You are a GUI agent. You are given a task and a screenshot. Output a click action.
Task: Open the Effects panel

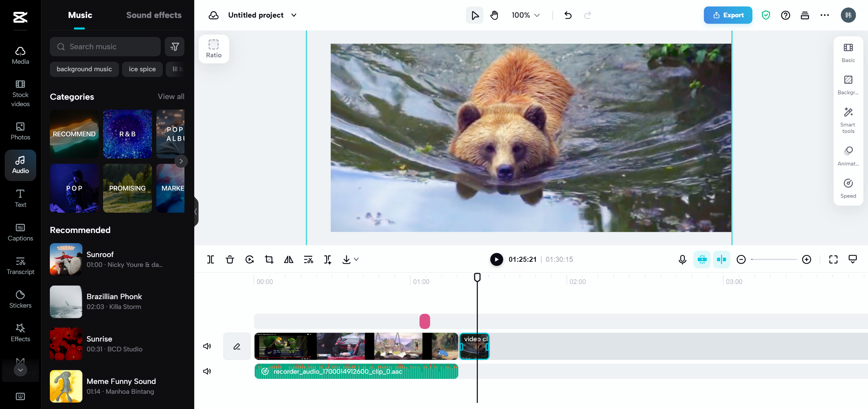(x=20, y=333)
